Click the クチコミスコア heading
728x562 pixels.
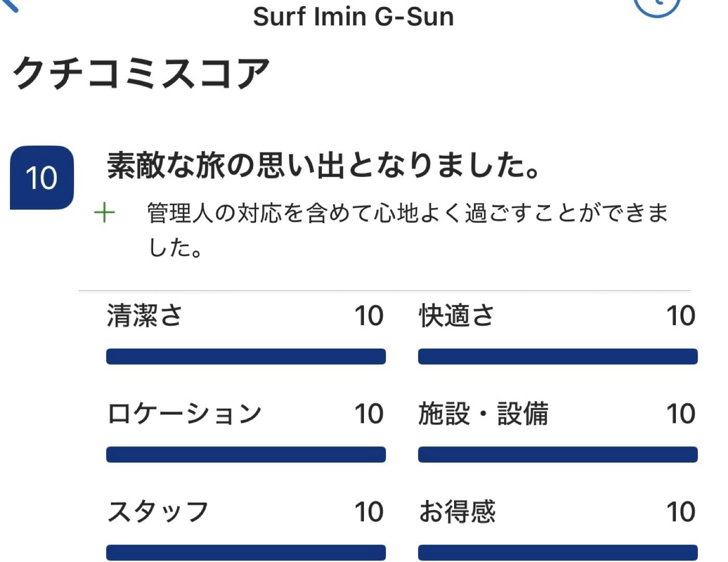pos(141,73)
